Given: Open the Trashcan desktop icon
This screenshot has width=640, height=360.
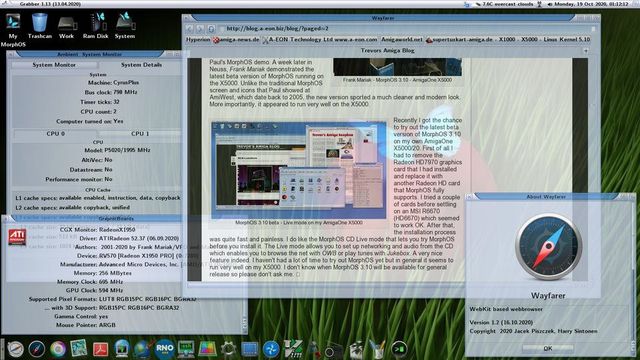Looking at the screenshot, I should (x=40, y=26).
